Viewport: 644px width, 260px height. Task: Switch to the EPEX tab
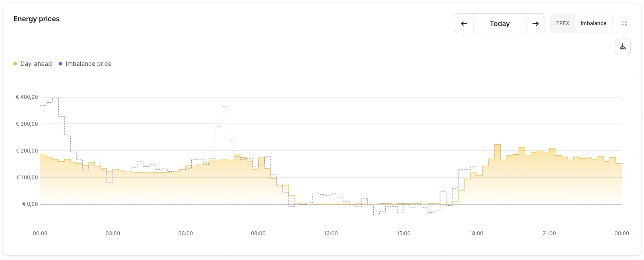pos(563,23)
